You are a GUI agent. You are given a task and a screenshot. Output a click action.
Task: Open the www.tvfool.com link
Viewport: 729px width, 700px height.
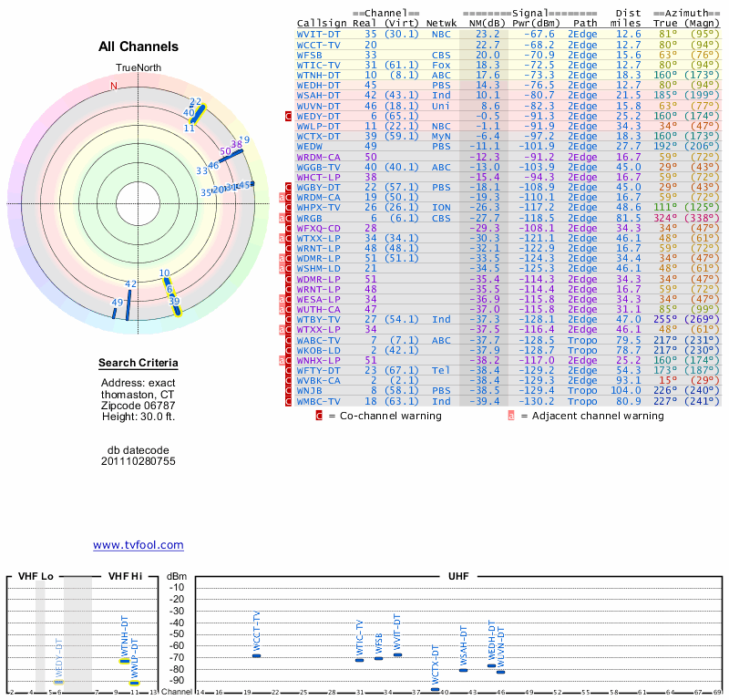(139, 545)
